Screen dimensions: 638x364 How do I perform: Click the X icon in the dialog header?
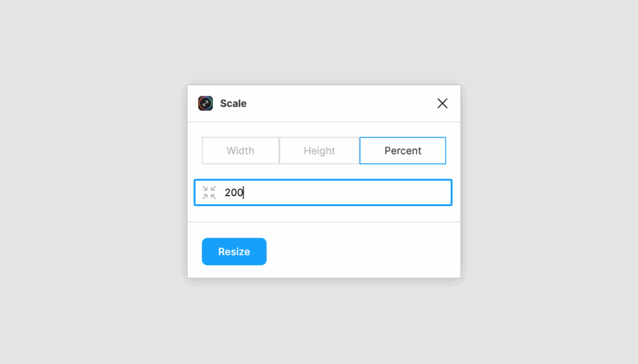pyautogui.click(x=442, y=103)
